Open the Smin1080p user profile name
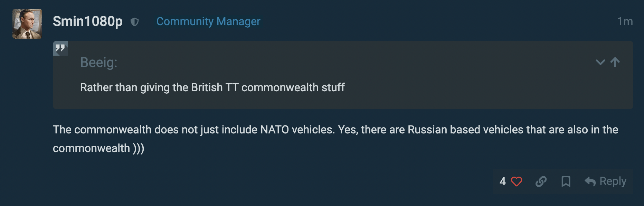The height and width of the screenshot is (206, 644). coord(88,21)
